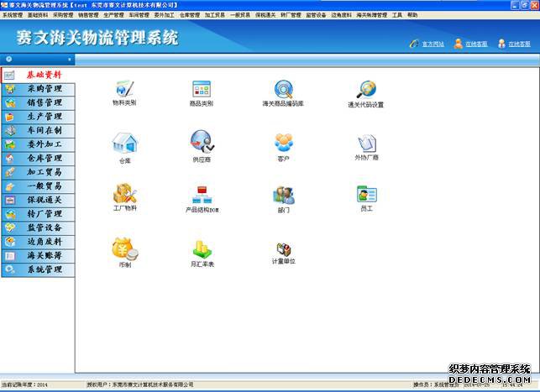The image size is (540, 392).
Task: Open the 月汇率表 icon
Action: (202, 248)
